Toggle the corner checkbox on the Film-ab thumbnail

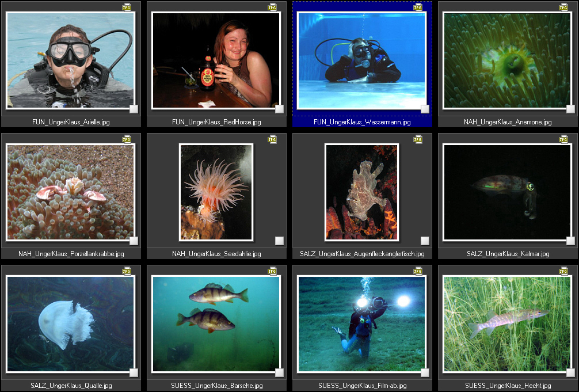(425, 373)
